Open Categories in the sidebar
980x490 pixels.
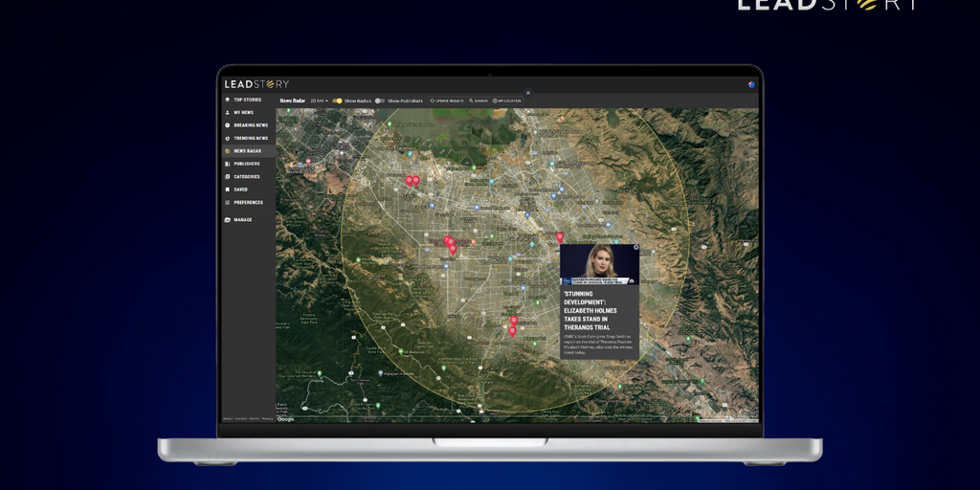coord(249,177)
